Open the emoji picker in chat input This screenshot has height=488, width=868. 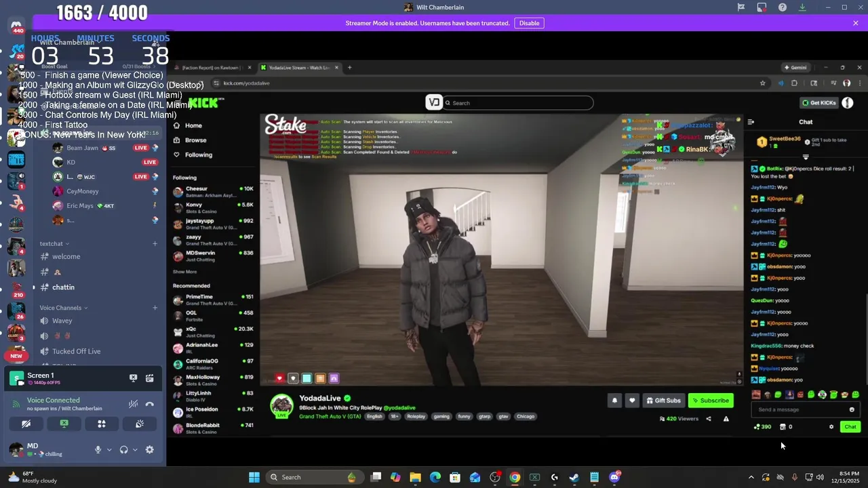pyautogui.click(x=852, y=409)
